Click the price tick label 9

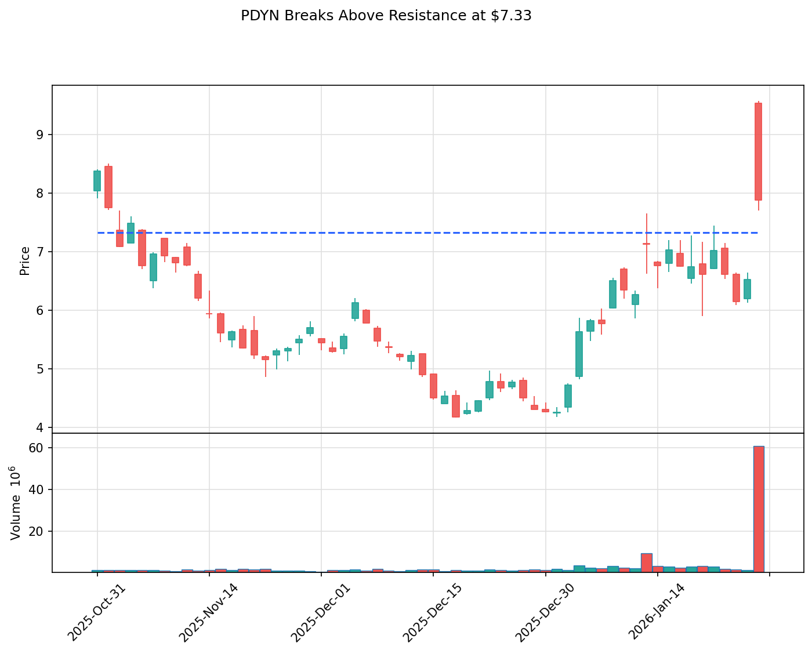tap(41, 135)
